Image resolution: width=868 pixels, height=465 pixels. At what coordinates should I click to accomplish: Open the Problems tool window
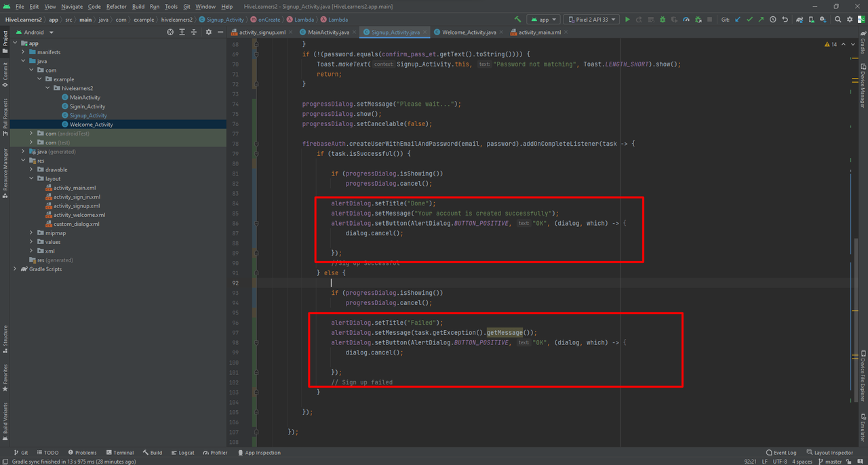pyautogui.click(x=81, y=453)
